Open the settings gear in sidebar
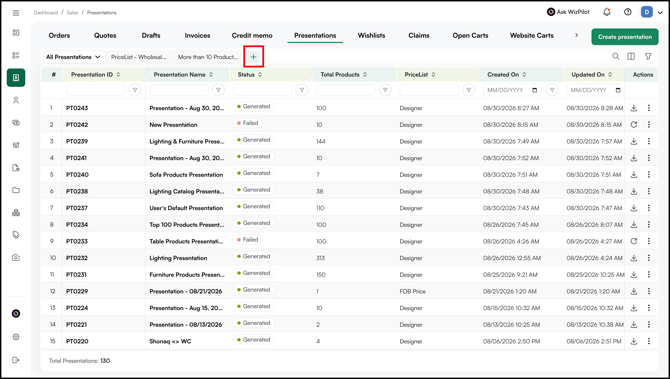Screen dimensions: 670x379 tap(16, 337)
